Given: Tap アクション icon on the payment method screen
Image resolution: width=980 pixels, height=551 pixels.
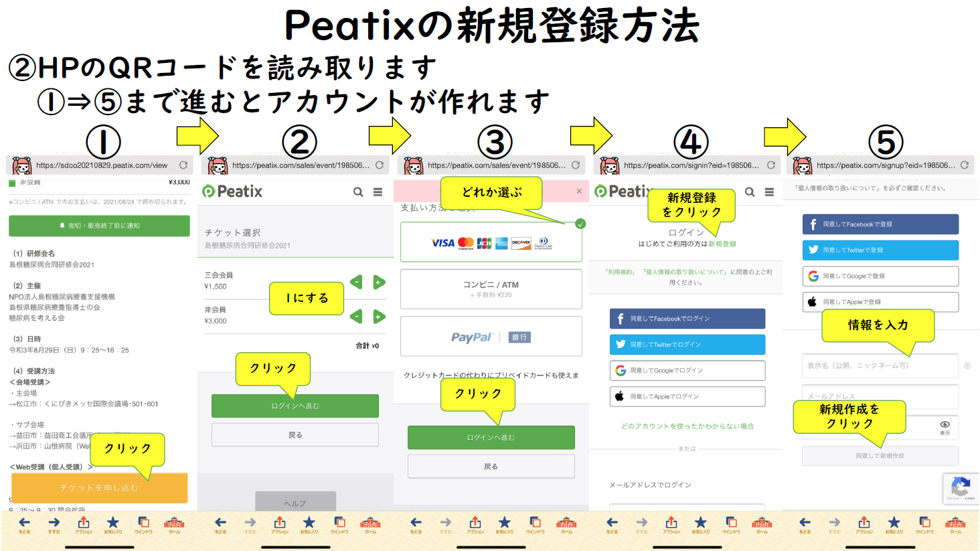Looking at the screenshot, I should point(475,525).
